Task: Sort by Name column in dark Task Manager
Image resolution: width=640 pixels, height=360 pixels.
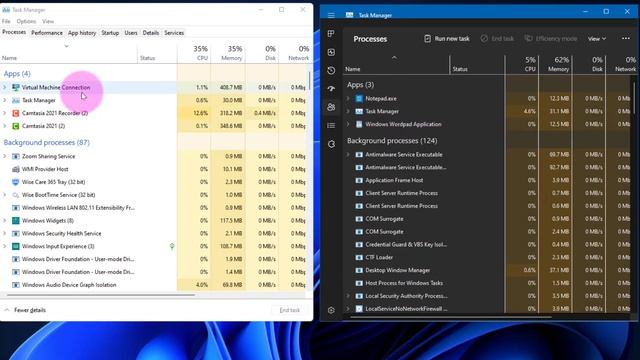Action: click(396, 64)
